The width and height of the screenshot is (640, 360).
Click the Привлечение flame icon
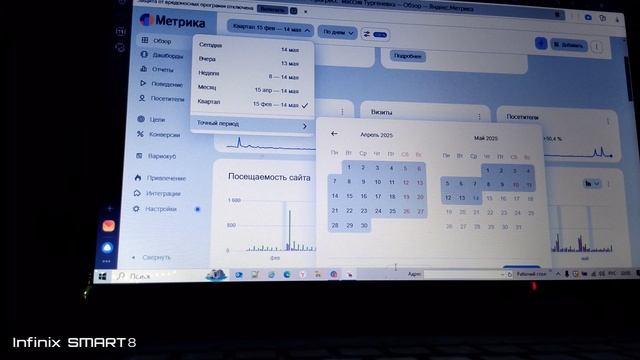point(138,178)
